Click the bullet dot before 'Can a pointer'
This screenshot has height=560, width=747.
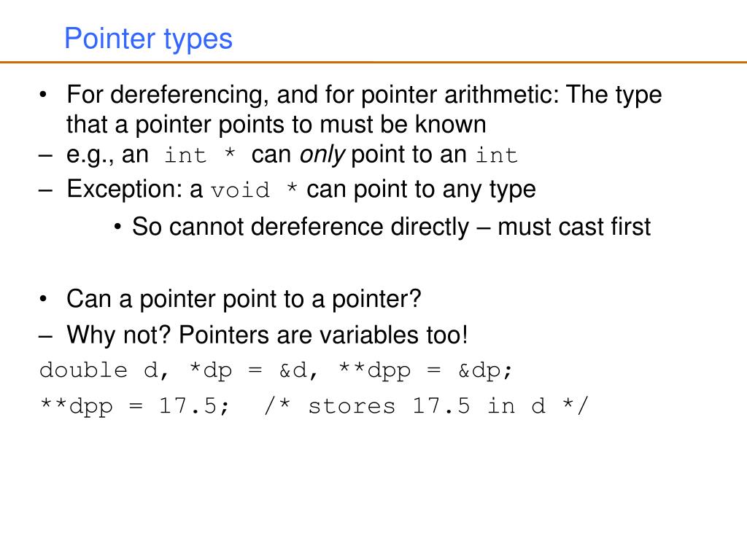(x=43, y=299)
